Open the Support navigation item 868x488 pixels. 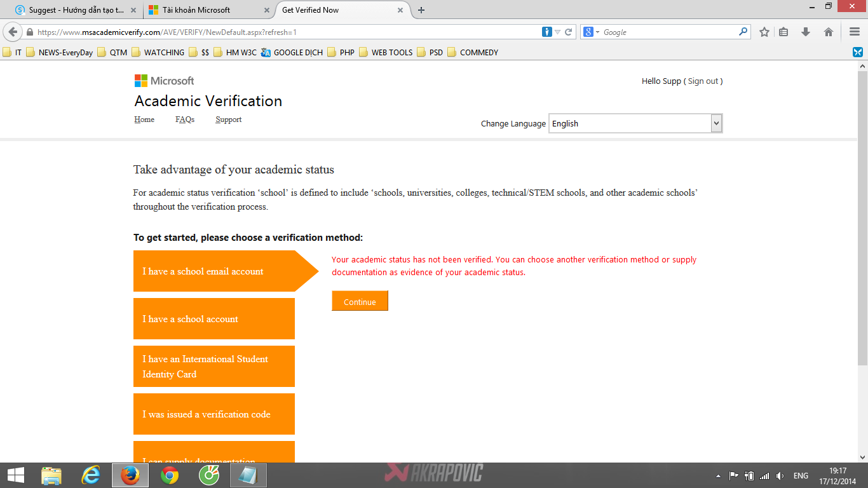point(229,119)
